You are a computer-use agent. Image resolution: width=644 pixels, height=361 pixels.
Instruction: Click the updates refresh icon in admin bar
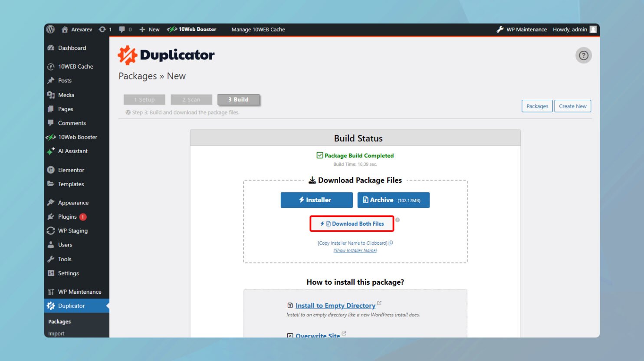click(x=102, y=30)
